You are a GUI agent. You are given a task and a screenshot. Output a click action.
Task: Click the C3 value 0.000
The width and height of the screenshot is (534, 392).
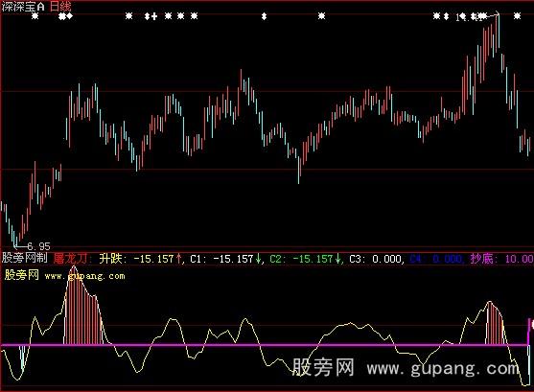(387, 259)
